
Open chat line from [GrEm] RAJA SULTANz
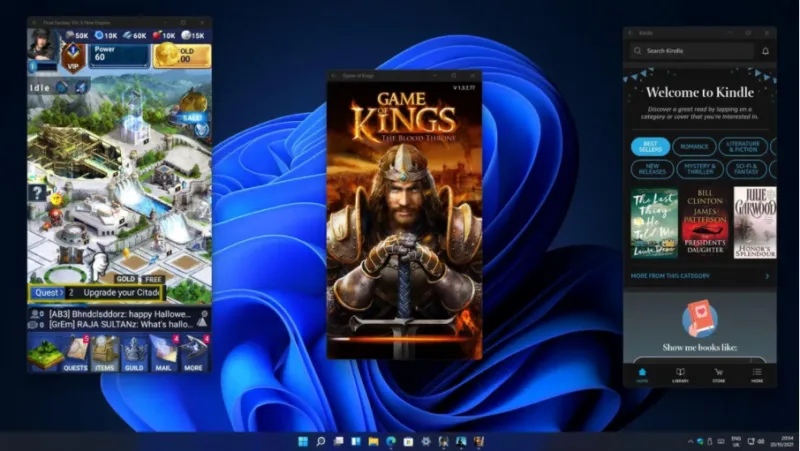(119, 324)
